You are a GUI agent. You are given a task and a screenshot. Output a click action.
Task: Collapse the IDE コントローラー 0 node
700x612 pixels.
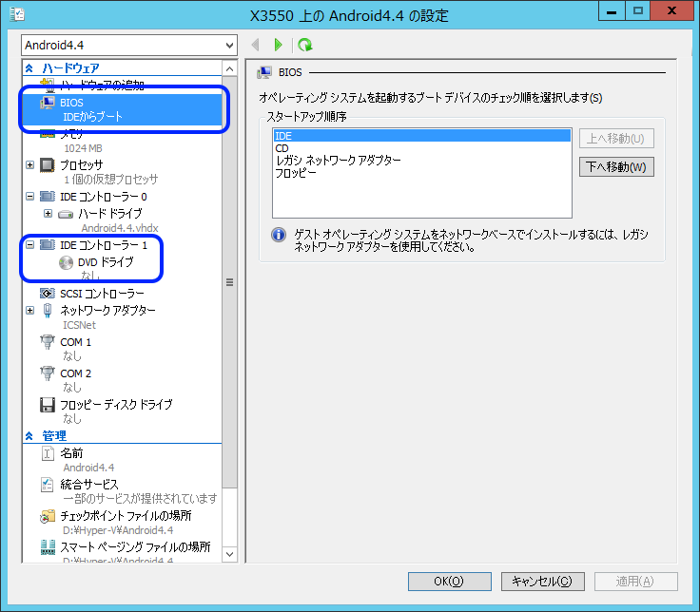(29, 197)
